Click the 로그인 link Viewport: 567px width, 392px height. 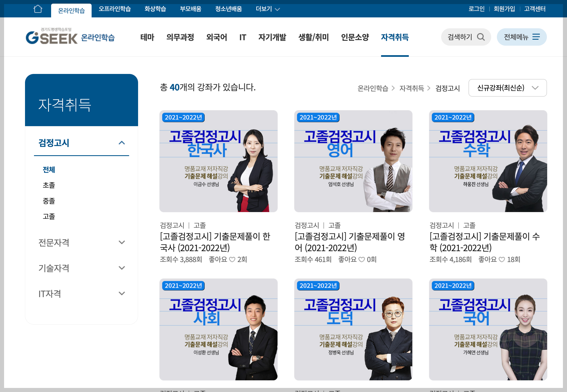point(476,9)
